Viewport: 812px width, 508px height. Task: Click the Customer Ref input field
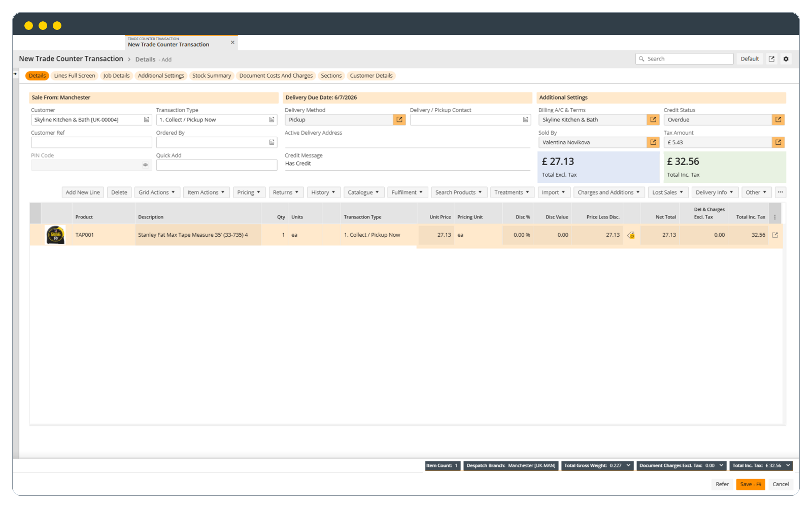(91, 143)
